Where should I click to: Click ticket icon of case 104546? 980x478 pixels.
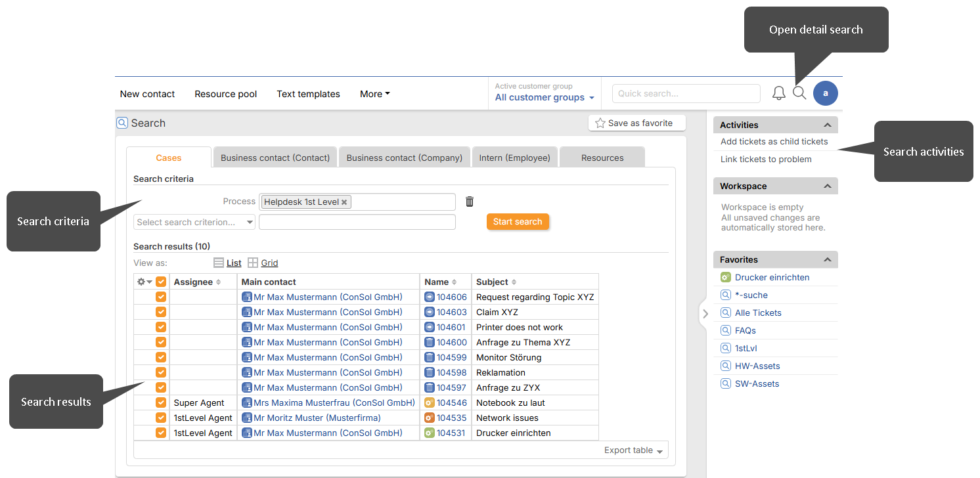pos(430,402)
